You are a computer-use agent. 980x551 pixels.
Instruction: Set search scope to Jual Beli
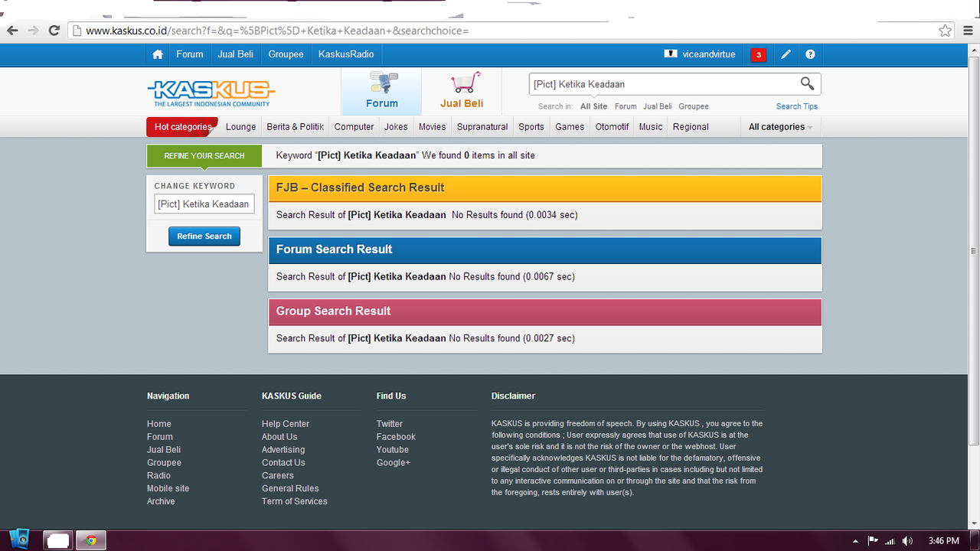[658, 106]
